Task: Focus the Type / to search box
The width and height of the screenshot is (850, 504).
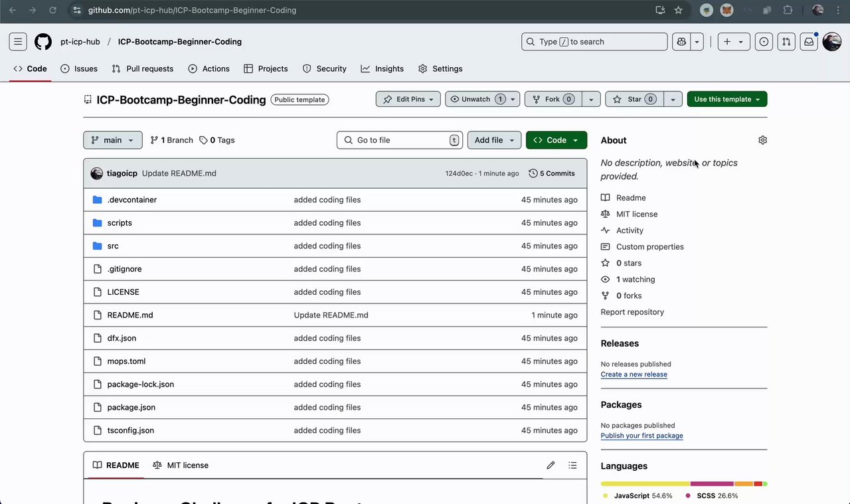Action: coord(594,42)
